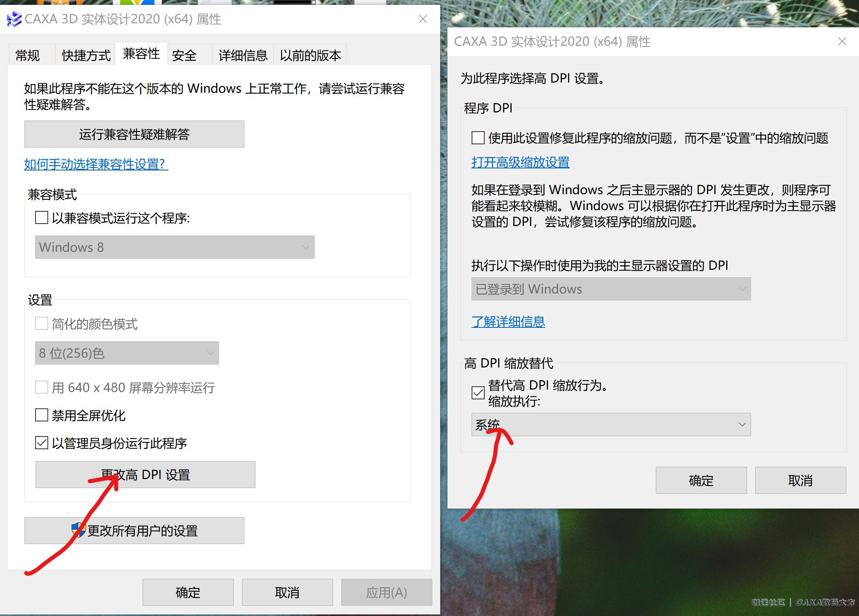
Task: Click the 为此程序选择高 DPI 设置。 text
Action: pos(532,78)
